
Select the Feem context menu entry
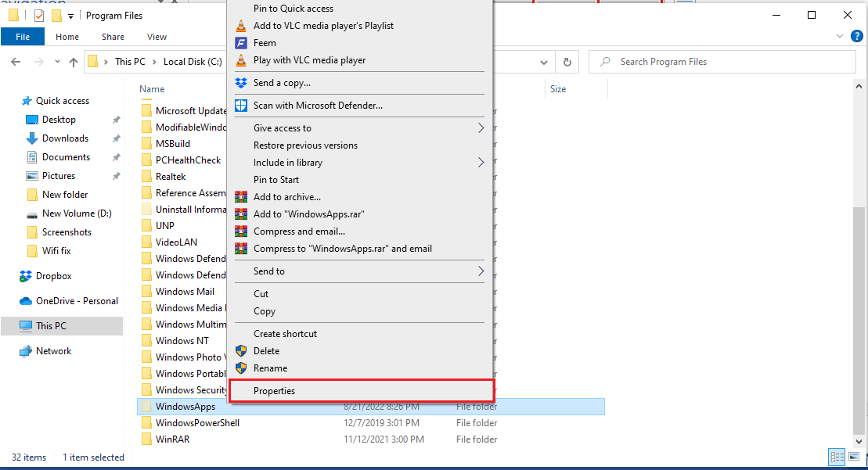tap(265, 43)
